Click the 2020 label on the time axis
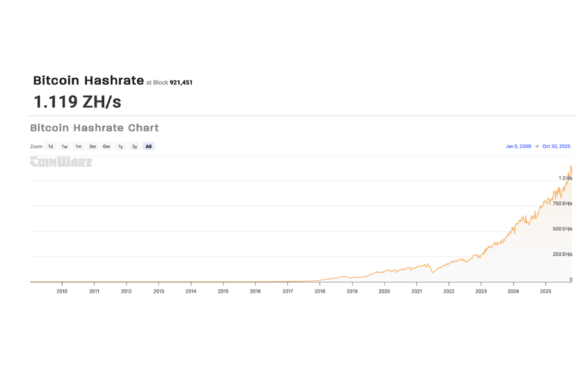Image resolution: width=588 pixels, height=368 pixels. point(384,291)
